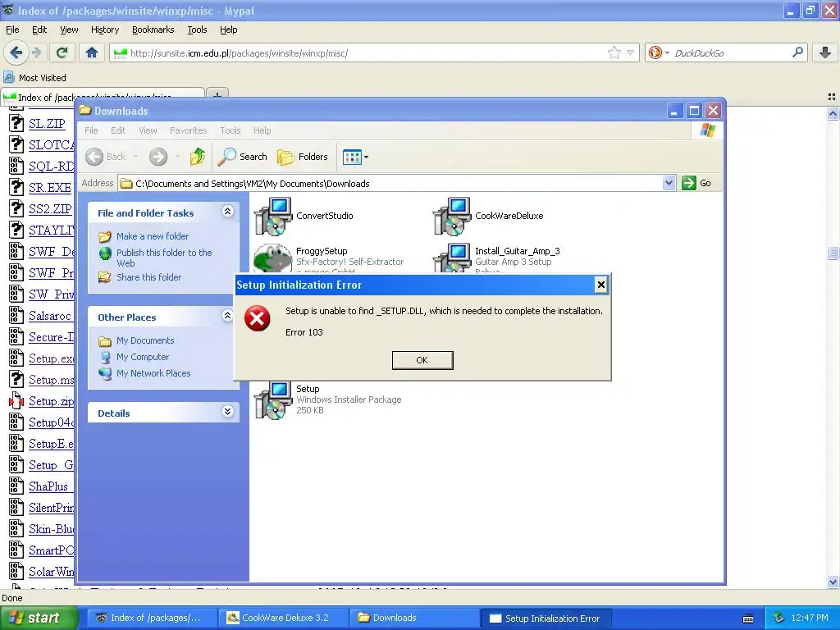Open the bookmark star dropdown arrow
Screen dimensions: 840x630
click(631, 52)
